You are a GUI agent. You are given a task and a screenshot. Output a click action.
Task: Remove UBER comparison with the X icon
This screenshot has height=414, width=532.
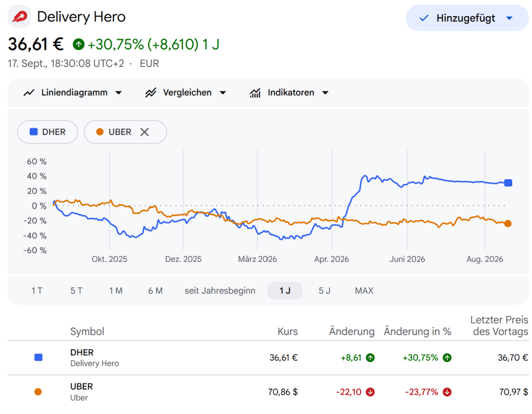144,132
